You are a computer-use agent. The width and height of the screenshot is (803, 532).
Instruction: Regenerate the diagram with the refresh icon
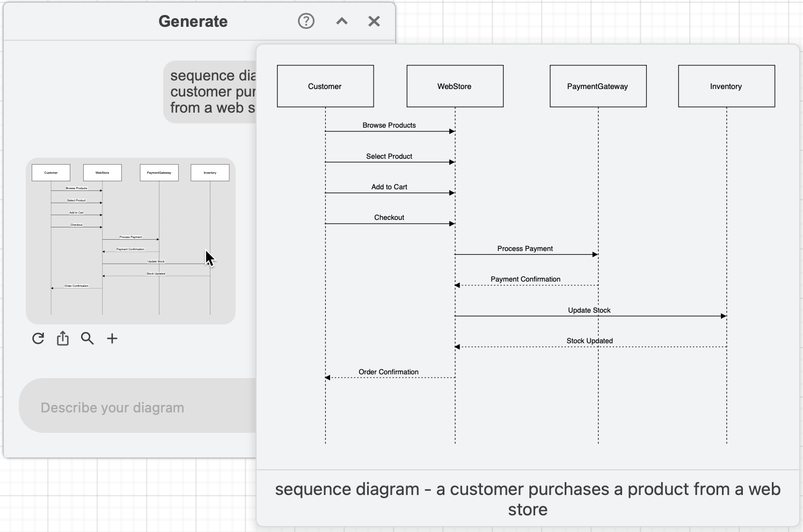tap(38, 338)
